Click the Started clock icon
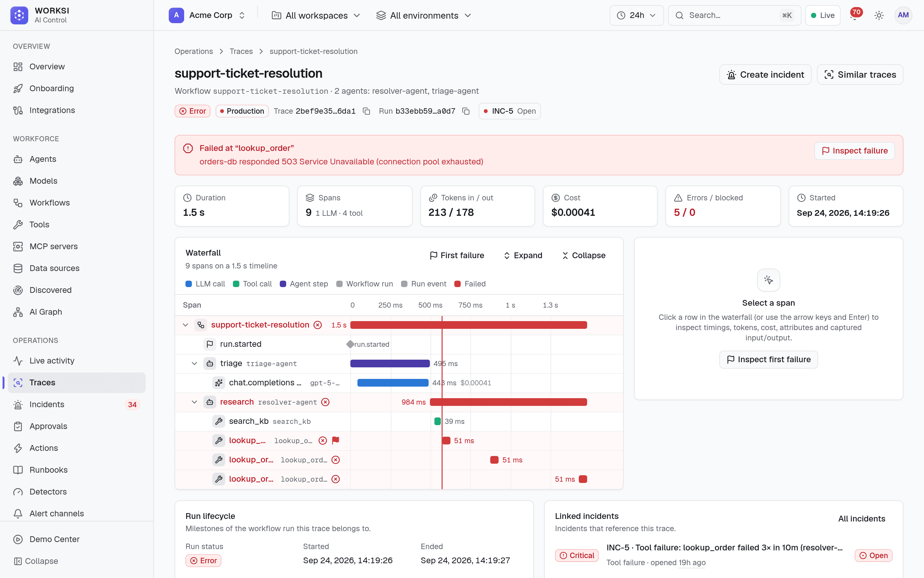 point(801,197)
